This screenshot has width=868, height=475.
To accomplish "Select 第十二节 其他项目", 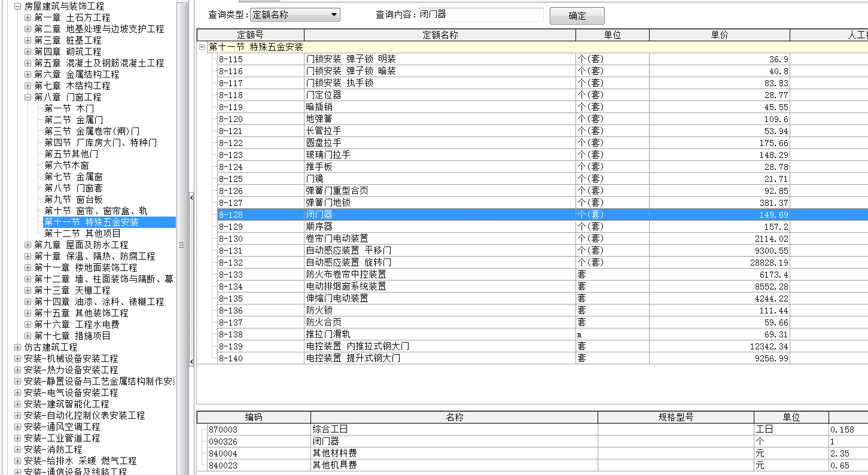I will [x=83, y=233].
